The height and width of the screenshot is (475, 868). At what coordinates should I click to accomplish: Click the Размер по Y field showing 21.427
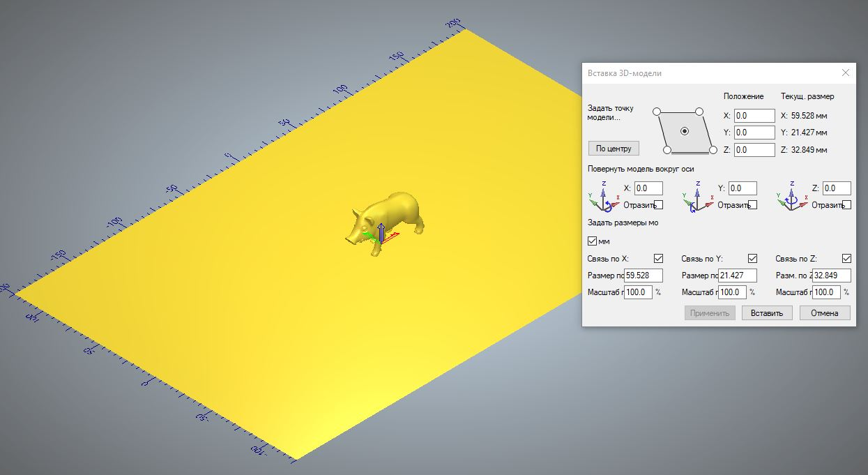(x=738, y=276)
